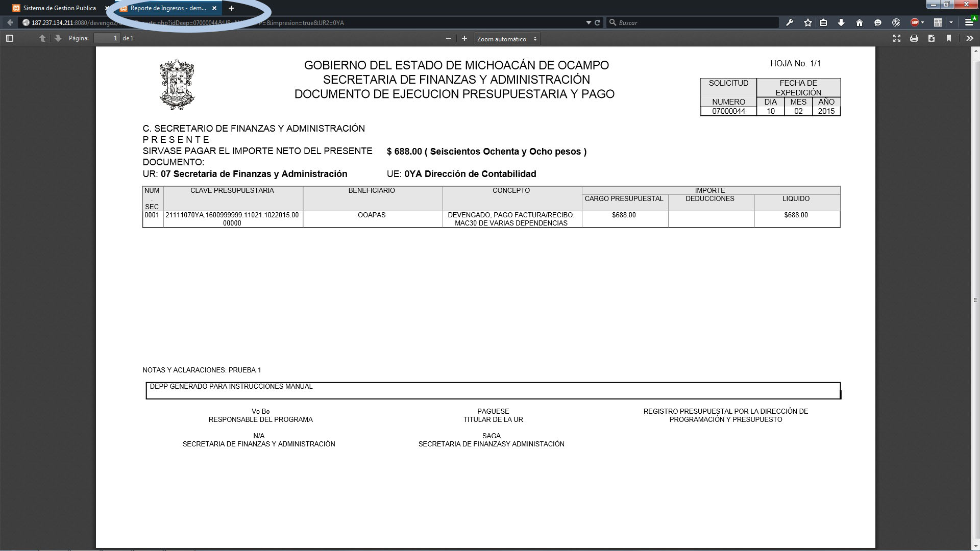Click the globe pencil extension icon
Image resolution: width=980 pixels, height=551 pixels.
coord(896,22)
